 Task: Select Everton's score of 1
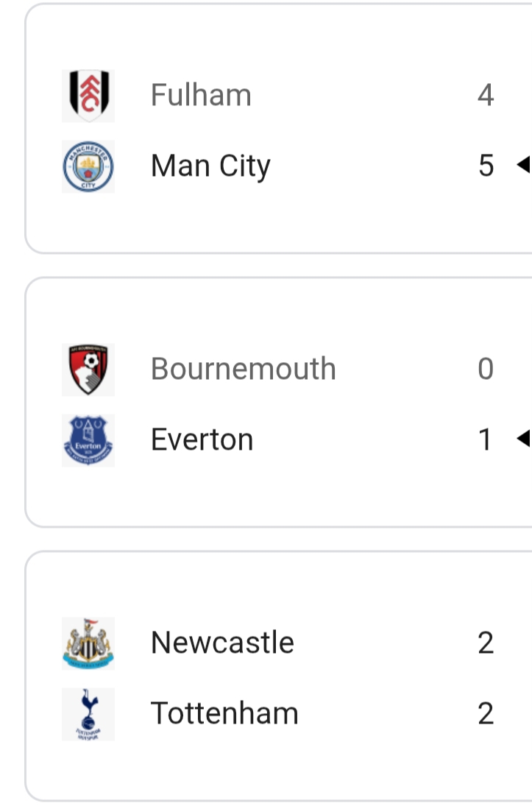click(x=486, y=440)
